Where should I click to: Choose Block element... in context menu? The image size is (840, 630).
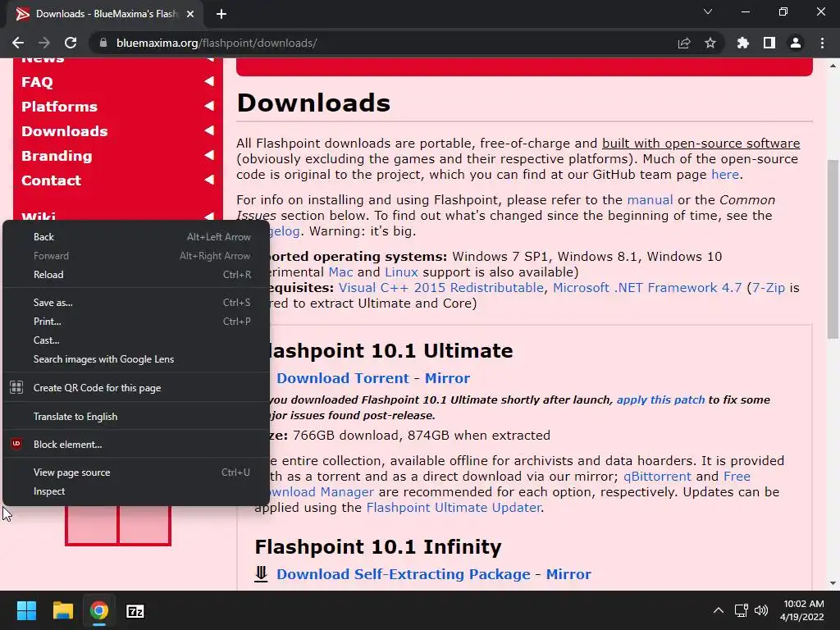[135, 444]
